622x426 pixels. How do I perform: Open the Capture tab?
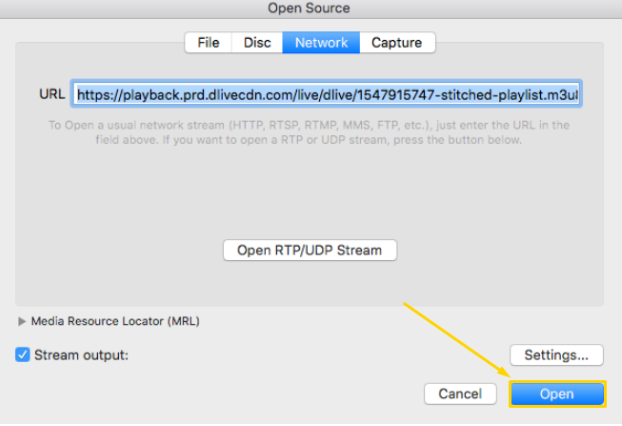pos(397,42)
